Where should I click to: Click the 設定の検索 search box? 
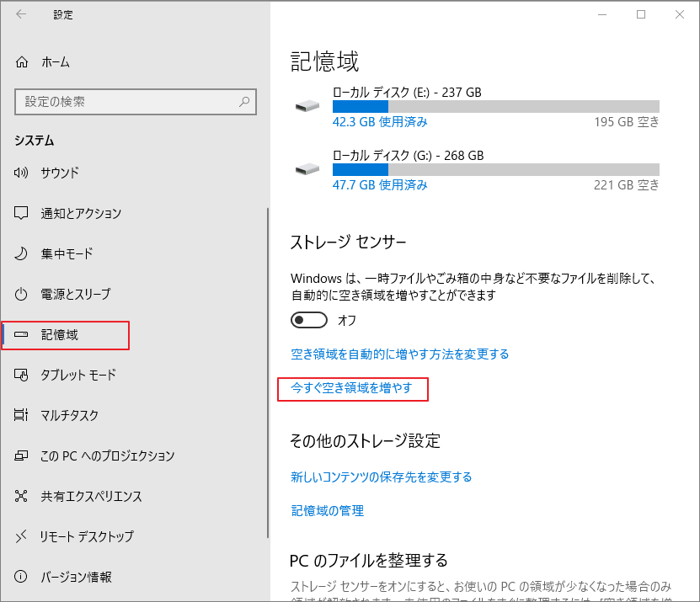pos(135,101)
